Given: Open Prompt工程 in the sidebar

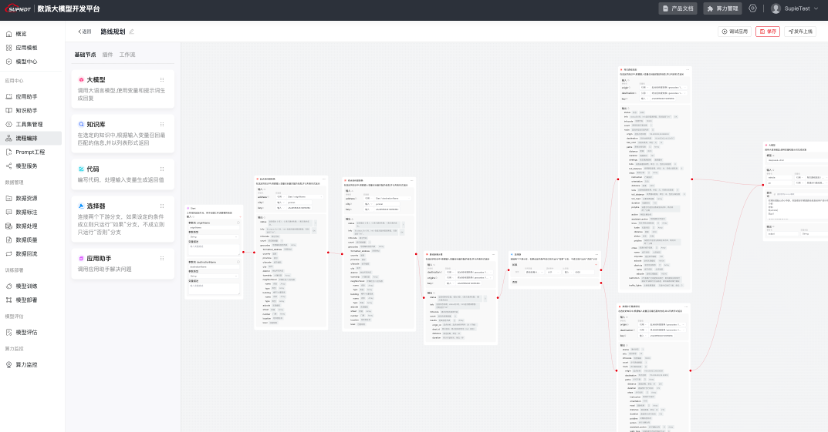Looking at the screenshot, I should [x=30, y=152].
